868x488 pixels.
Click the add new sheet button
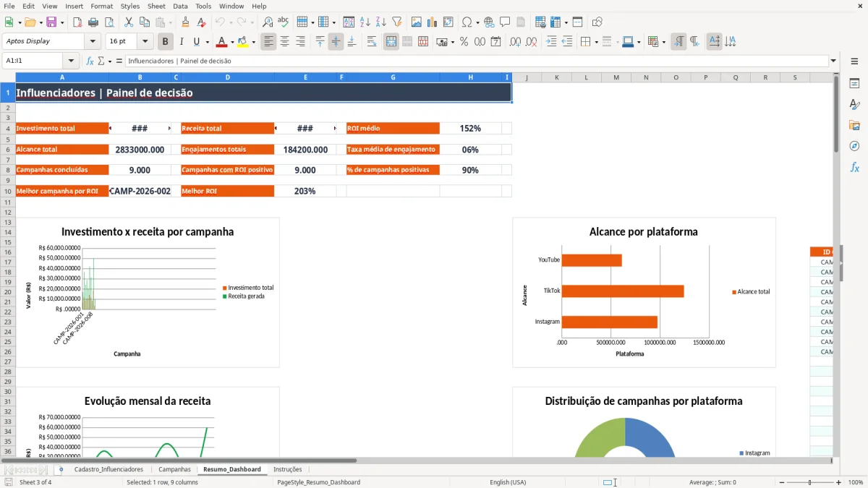(61, 469)
